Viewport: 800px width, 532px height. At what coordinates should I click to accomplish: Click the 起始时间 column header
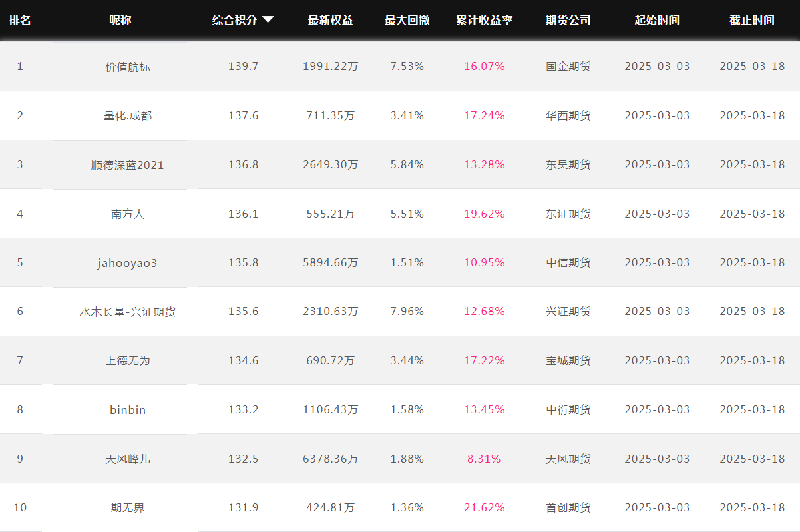657,21
